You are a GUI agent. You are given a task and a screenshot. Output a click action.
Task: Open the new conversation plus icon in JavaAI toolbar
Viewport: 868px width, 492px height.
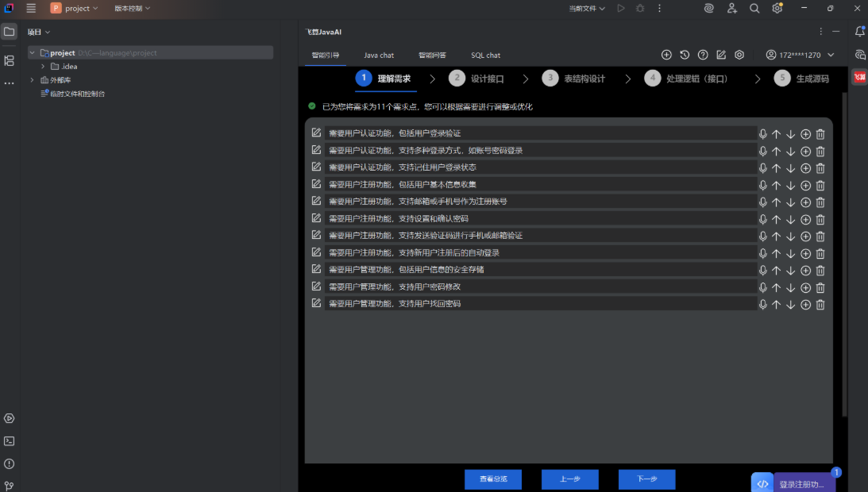coord(666,55)
